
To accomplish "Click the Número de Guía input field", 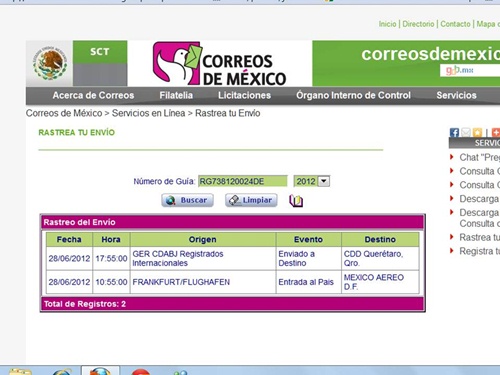I will [243, 181].
